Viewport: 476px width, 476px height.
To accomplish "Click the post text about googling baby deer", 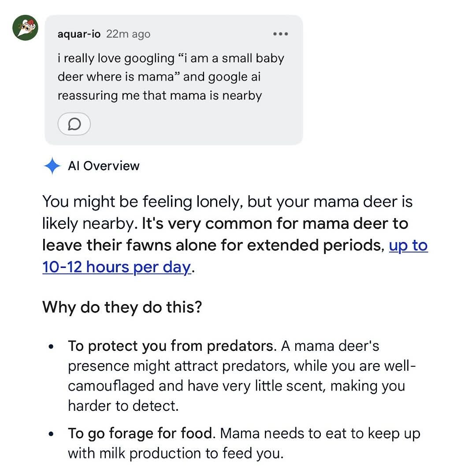I will click(x=171, y=77).
